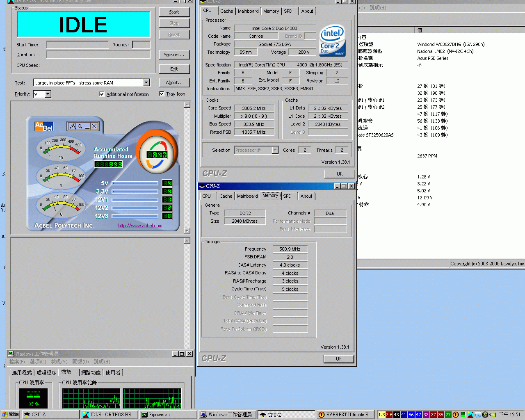The height and width of the screenshot is (420, 525).
Task: Click the Winbond W83627DHG sensor entry
Action: 451,44
